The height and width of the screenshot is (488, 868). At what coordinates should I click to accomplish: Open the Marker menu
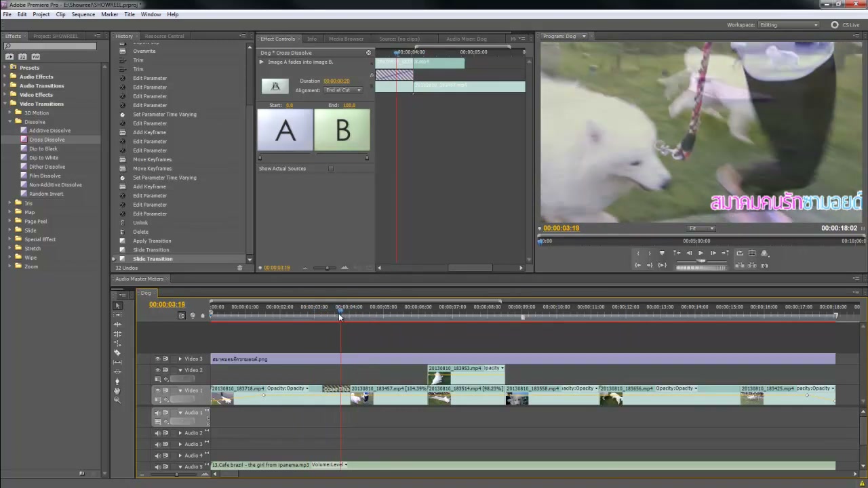(109, 14)
